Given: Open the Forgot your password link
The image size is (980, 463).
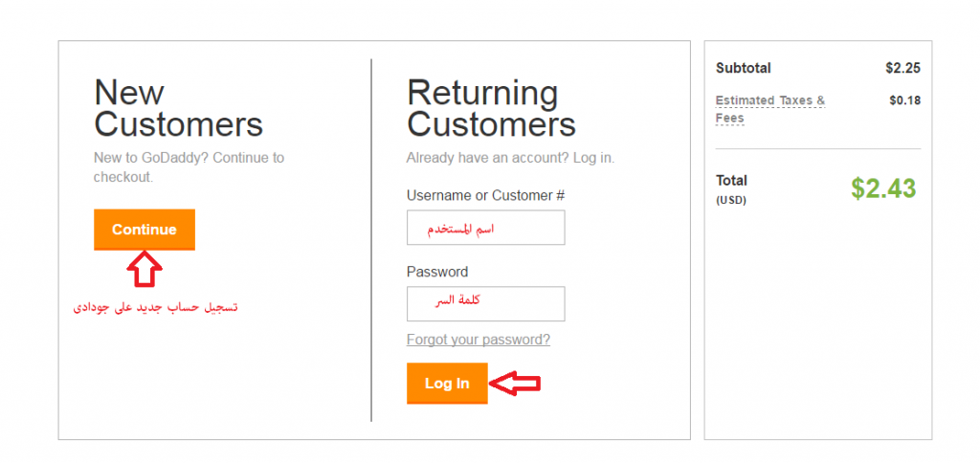Looking at the screenshot, I should (478, 340).
